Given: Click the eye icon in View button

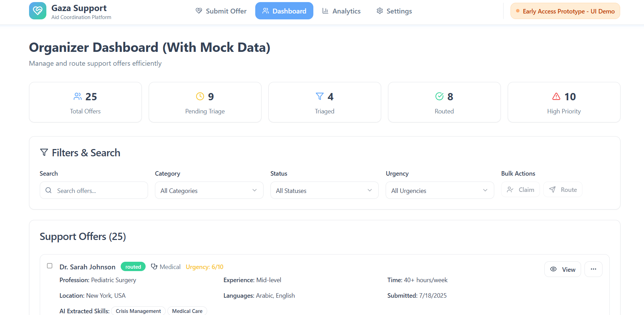Looking at the screenshot, I should point(553,269).
